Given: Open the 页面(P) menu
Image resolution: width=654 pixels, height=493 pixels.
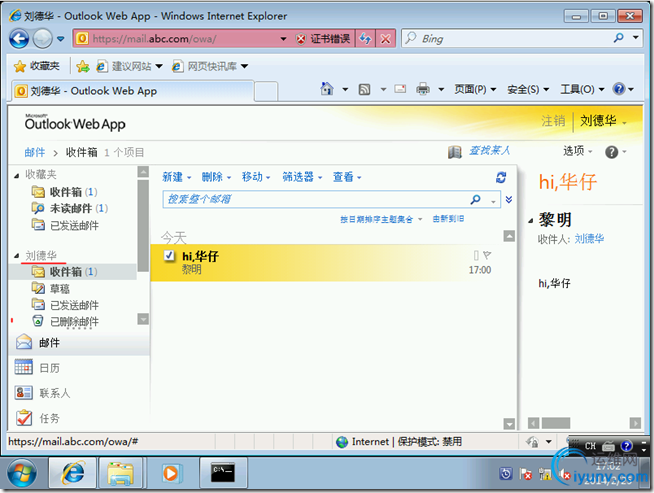Looking at the screenshot, I should click(x=475, y=89).
